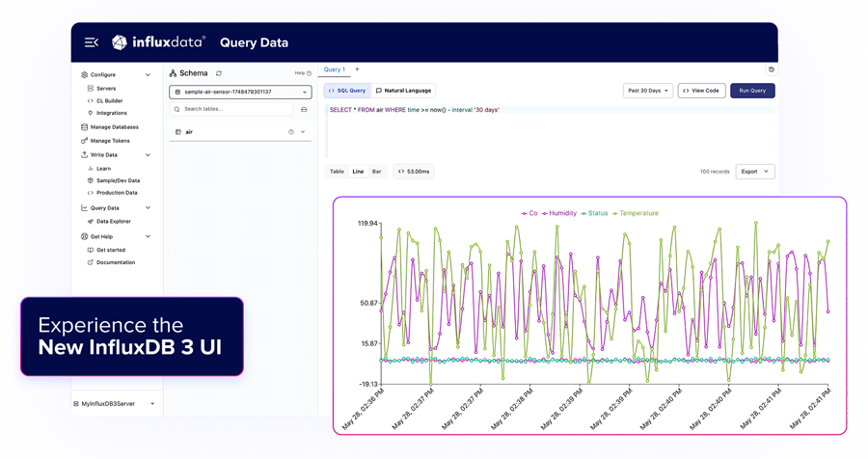Select the Query 1 tab
The width and height of the screenshot is (868, 459).
(335, 69)
